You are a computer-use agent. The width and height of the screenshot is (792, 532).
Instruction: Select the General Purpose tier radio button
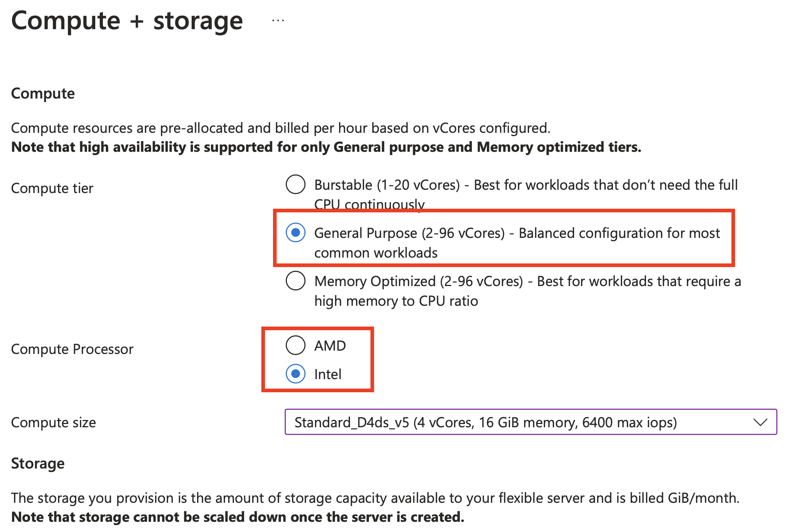[295, 232]
